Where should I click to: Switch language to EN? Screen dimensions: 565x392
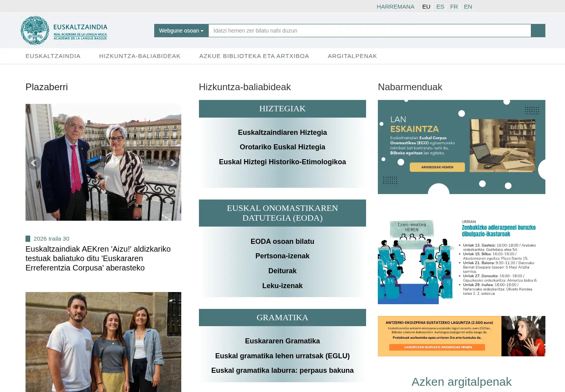point(468,7)
